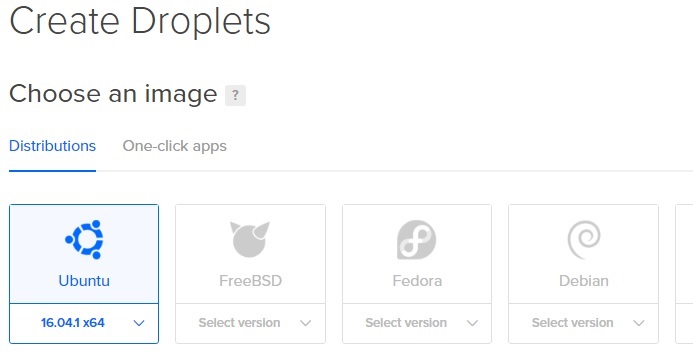Image resolution: width=693 pixels, height=360 pixels.
Task: Select the Distributions tab
Action: point(52,146)
